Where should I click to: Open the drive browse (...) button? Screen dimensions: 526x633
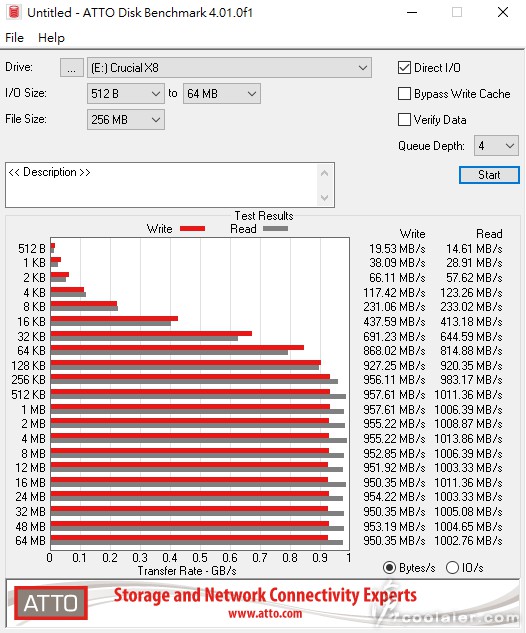tap(72, 68)
